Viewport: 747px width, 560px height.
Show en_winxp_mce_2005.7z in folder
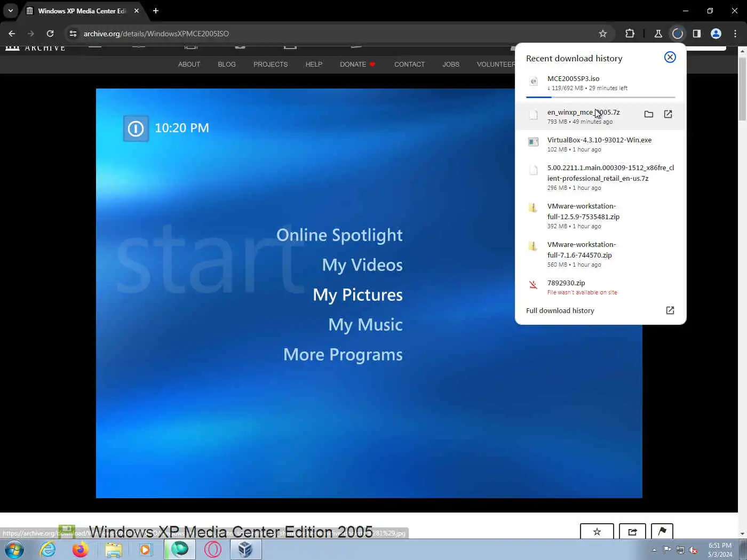[649, 114]
